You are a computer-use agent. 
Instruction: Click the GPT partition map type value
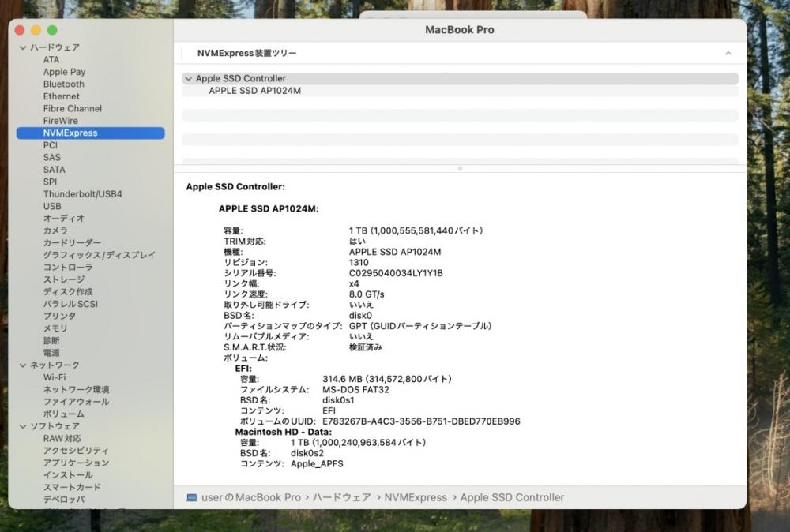420,326
